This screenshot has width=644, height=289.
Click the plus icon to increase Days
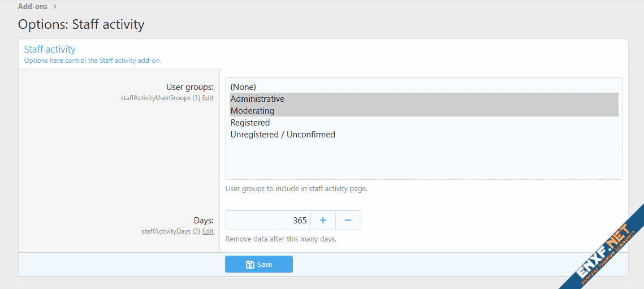[x=323, y=221]
